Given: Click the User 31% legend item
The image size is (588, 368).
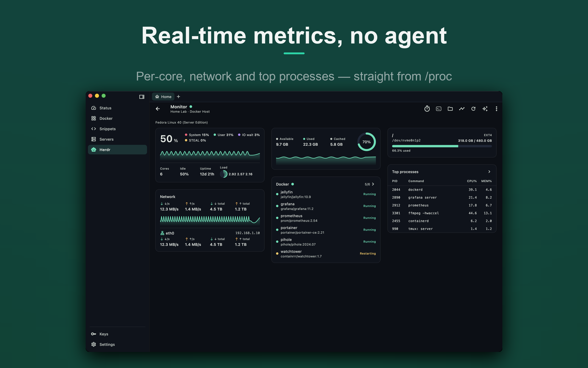Looking at the screenshot, I should 223,135.
